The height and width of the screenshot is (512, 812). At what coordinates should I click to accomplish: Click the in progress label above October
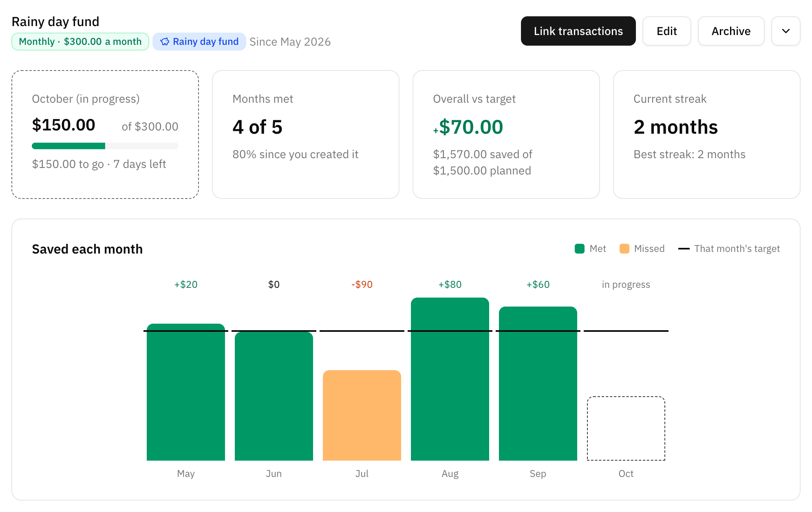pyautogui.click(x=626, y=285)
